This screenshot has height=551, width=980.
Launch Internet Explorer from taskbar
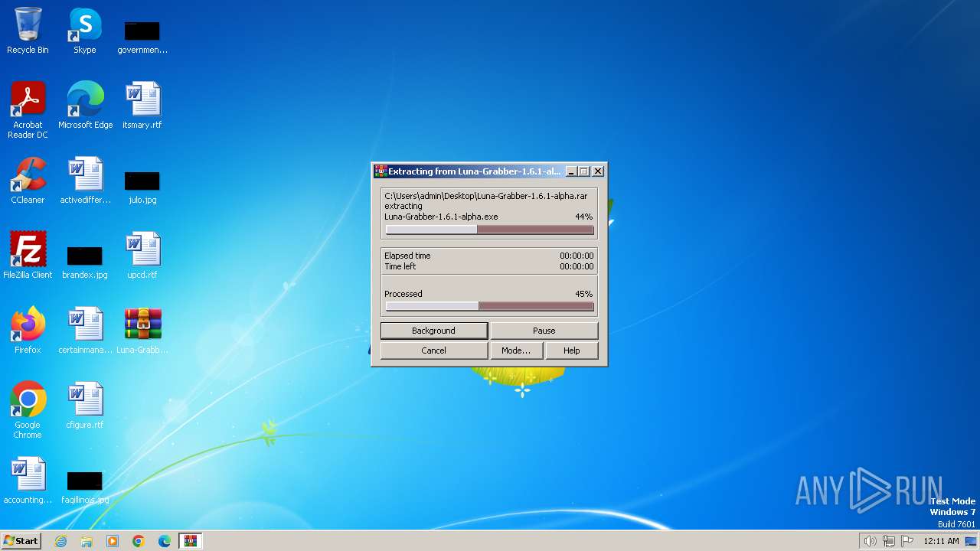(60, 541)
